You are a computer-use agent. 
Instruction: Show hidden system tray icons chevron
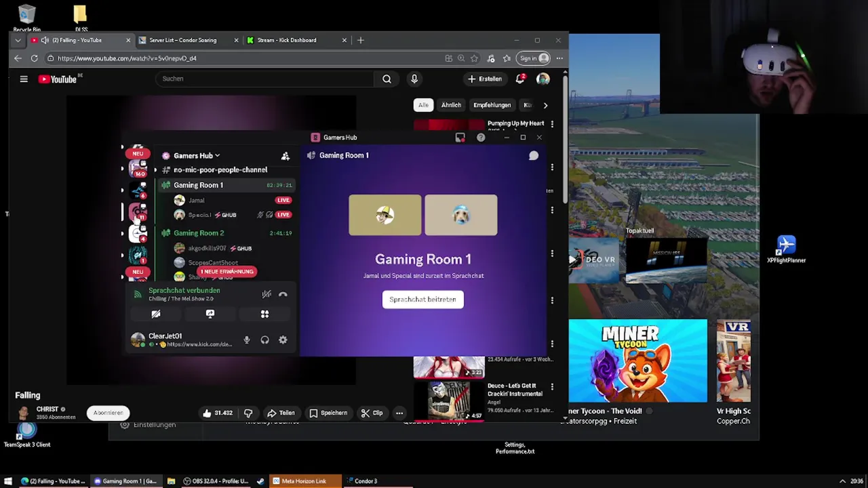pos(843,481)
